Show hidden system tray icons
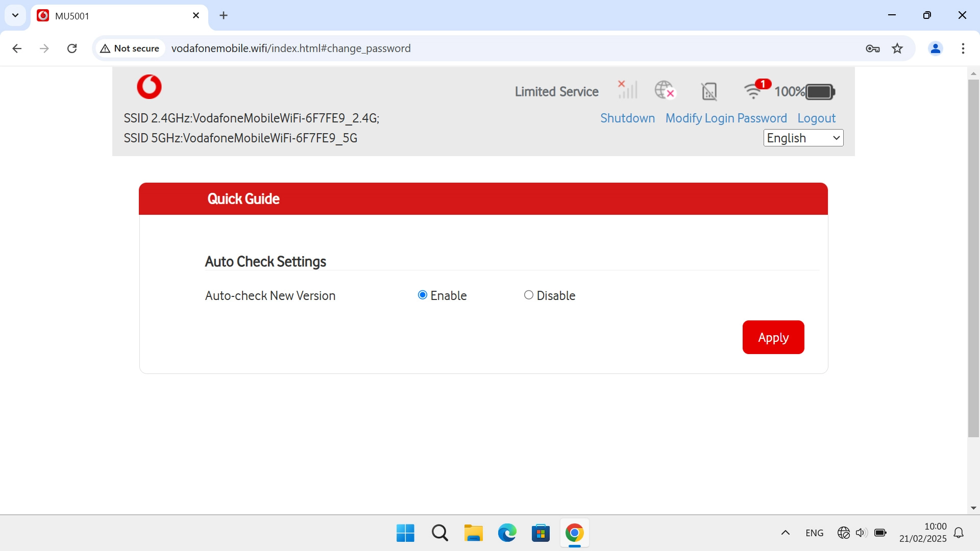The height and width of the screenshot is (551, 980). [x=786, y=533]
